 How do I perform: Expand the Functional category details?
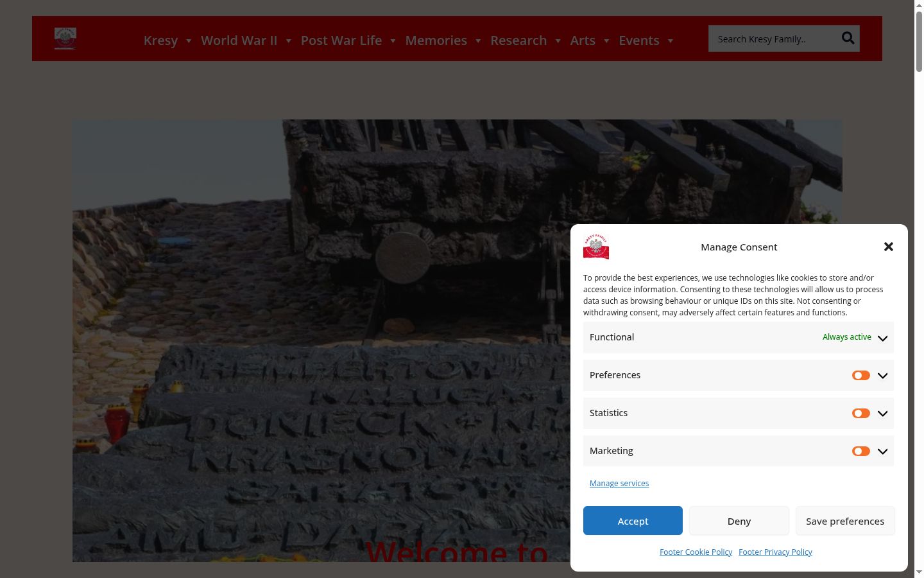pos(883,338)
